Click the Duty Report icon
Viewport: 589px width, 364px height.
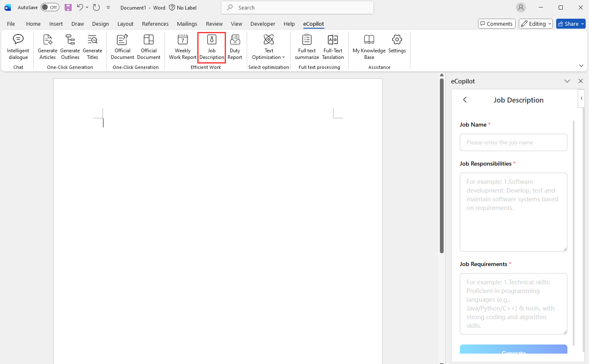coord(235,46)
